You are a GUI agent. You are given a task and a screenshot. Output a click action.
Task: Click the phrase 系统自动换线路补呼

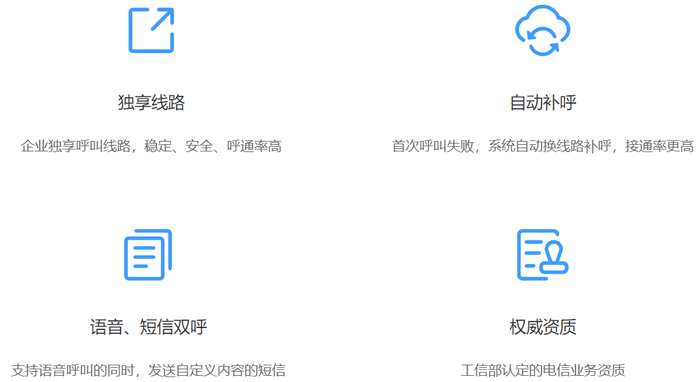pyautogui.click(x=549, y=146)
